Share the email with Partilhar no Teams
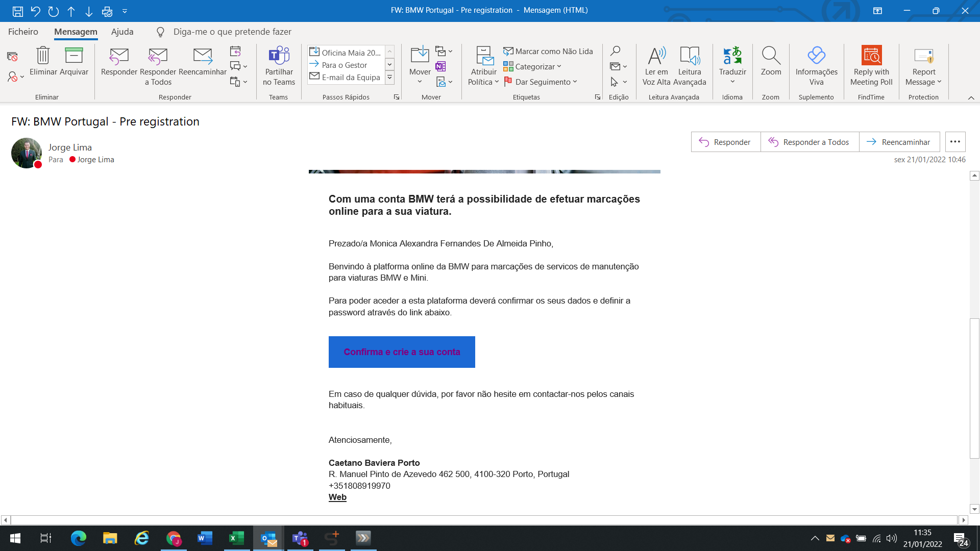The width and height of the screenshot is (980, 551). (279, 66)
